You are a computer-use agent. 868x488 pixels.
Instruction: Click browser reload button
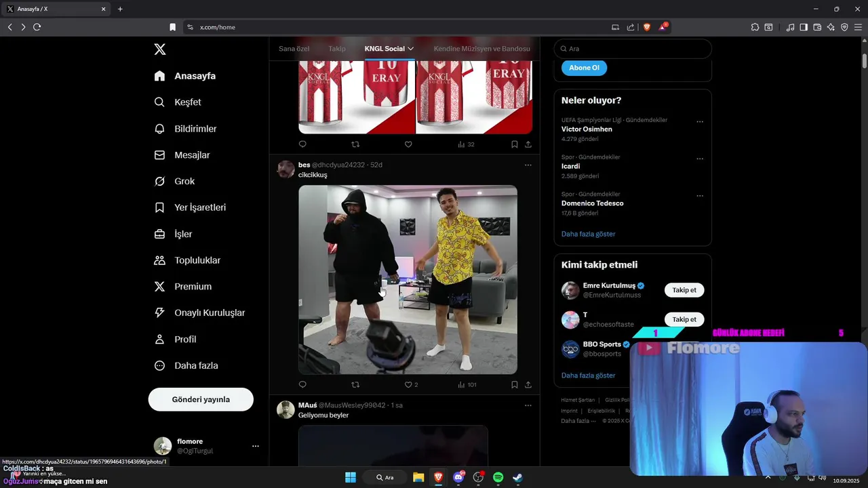37,27
